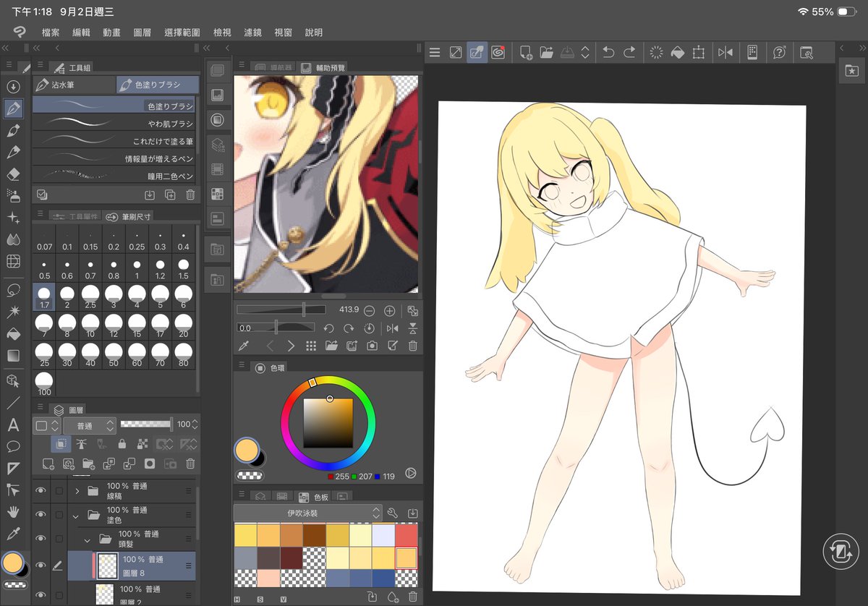Click Flip horizontal icon in command bar
This screenshot has height=606, width=868.
pyautogui.click(x=726, y=52)
